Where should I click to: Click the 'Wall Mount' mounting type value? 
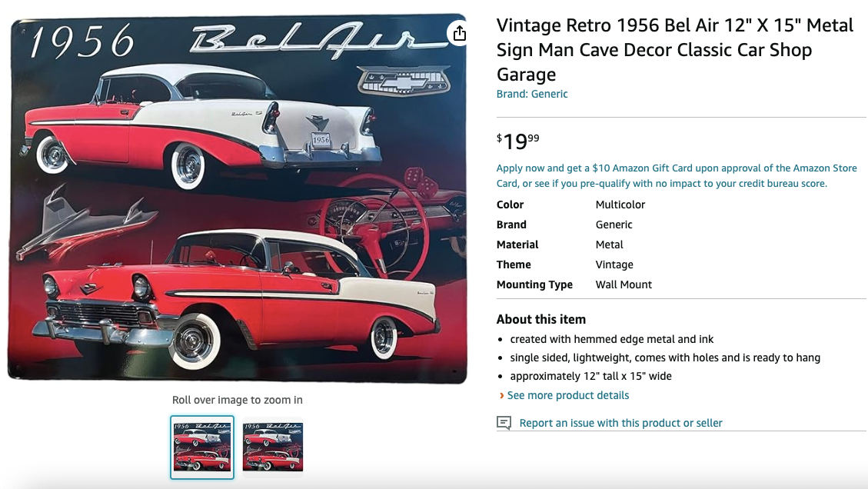pyautogui.click(x=624, y=284)
